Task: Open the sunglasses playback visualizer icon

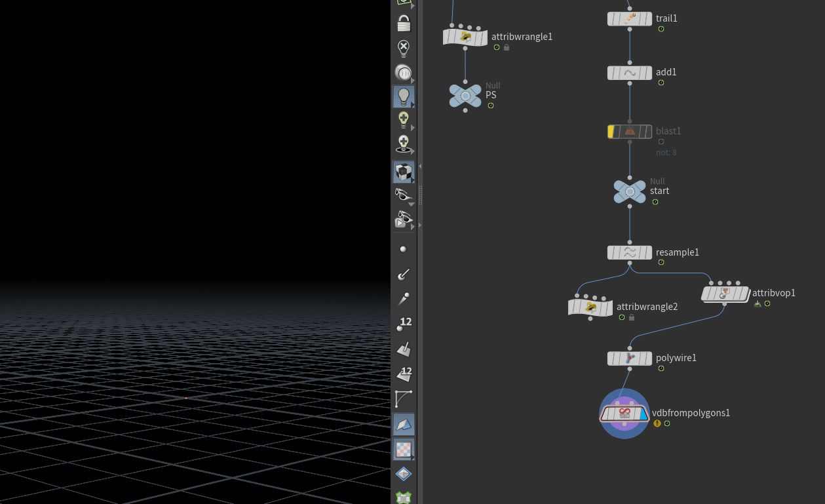Action: [x=404, y=220]
